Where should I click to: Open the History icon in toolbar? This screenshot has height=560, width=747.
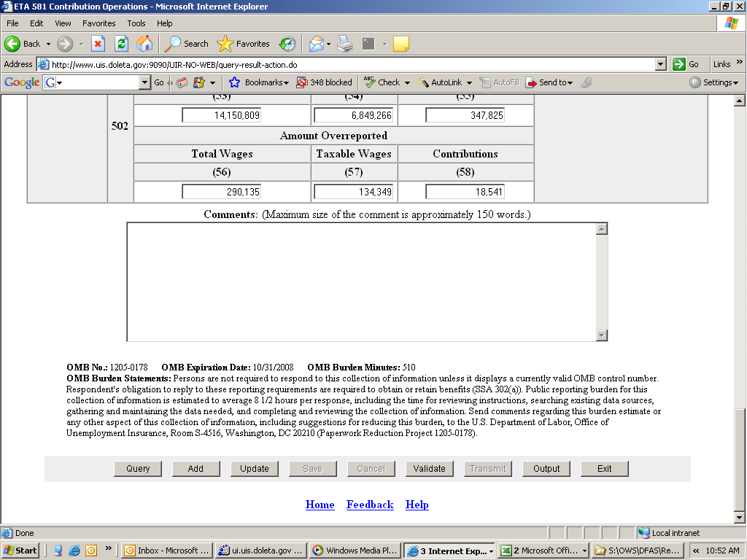coord(287,44)
